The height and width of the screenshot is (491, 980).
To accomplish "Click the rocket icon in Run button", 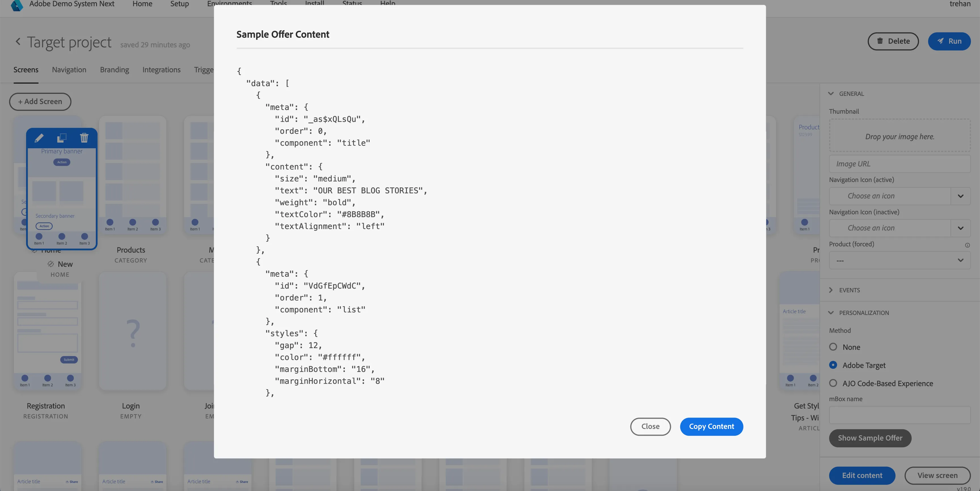I will pyautogui.click(x=940, y=41).
